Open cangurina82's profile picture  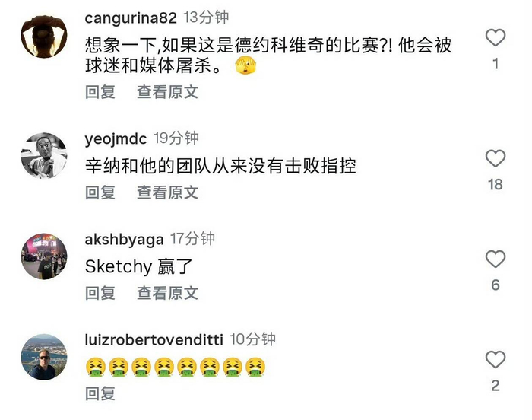44,37
